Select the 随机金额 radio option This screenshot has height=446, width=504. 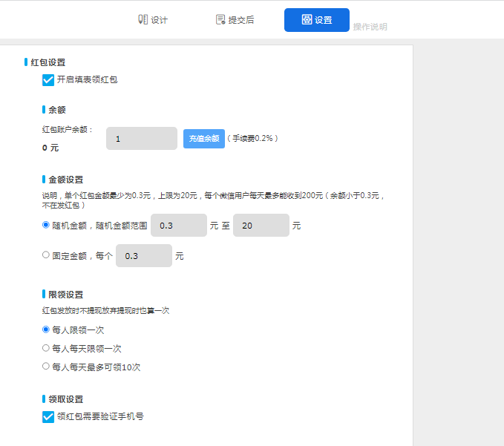coord(46,225)
